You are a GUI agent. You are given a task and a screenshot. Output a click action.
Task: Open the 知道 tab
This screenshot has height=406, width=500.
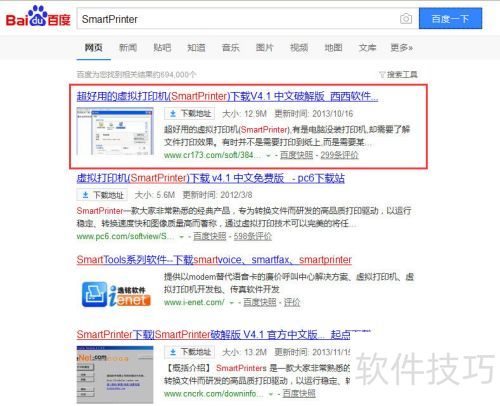click(196, 48)
